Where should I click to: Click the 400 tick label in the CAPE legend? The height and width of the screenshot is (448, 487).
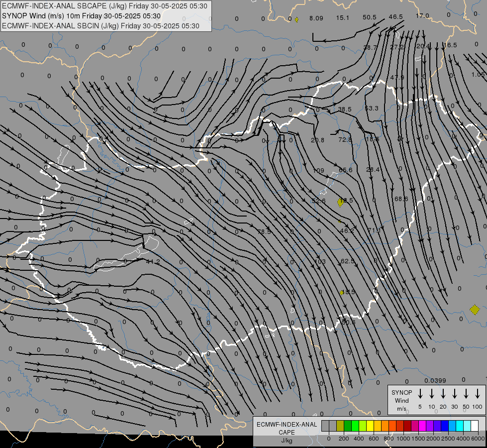coord(359,439)
